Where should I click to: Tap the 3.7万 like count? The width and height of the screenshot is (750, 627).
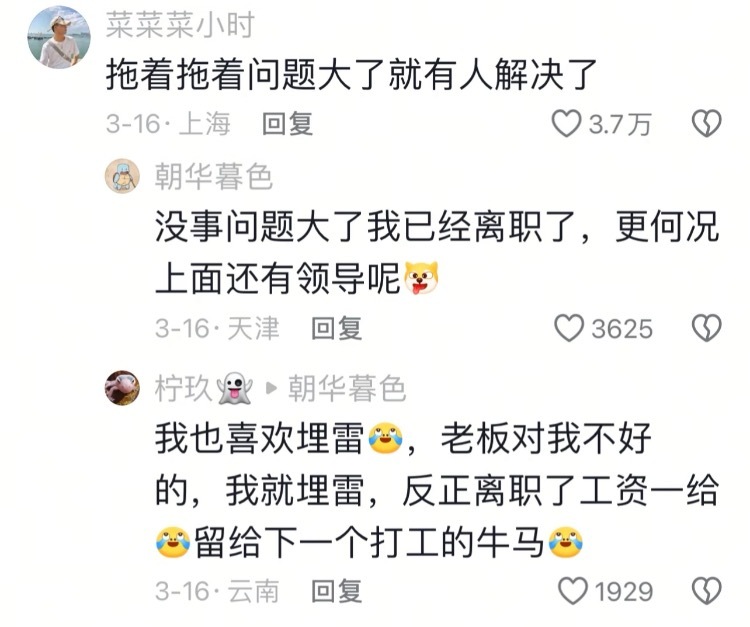click(620, 124)
